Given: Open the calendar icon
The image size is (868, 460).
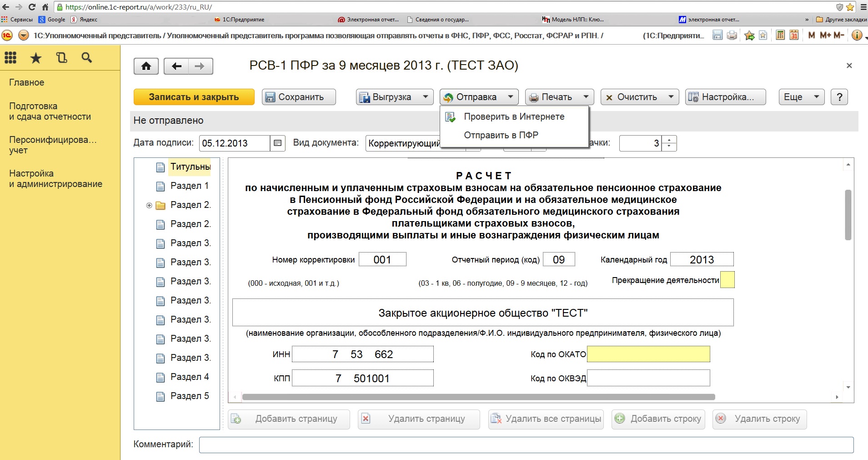Looking at the screenshot, I should 794,35.
